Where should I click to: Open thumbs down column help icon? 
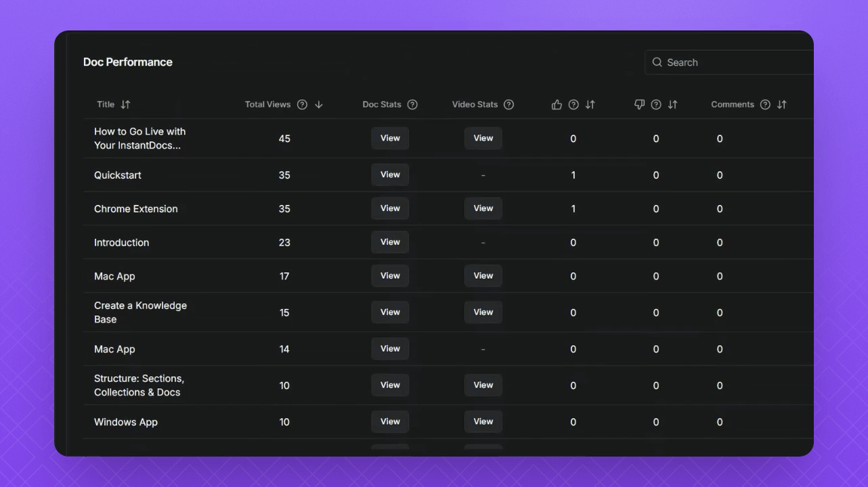pos(656,104)
